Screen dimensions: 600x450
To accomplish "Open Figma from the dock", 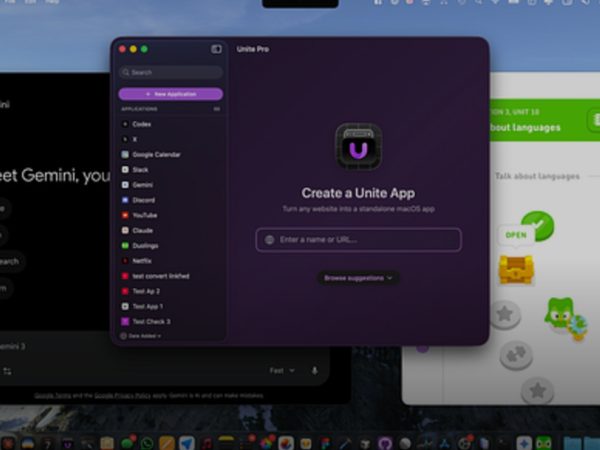I will 325,443.
